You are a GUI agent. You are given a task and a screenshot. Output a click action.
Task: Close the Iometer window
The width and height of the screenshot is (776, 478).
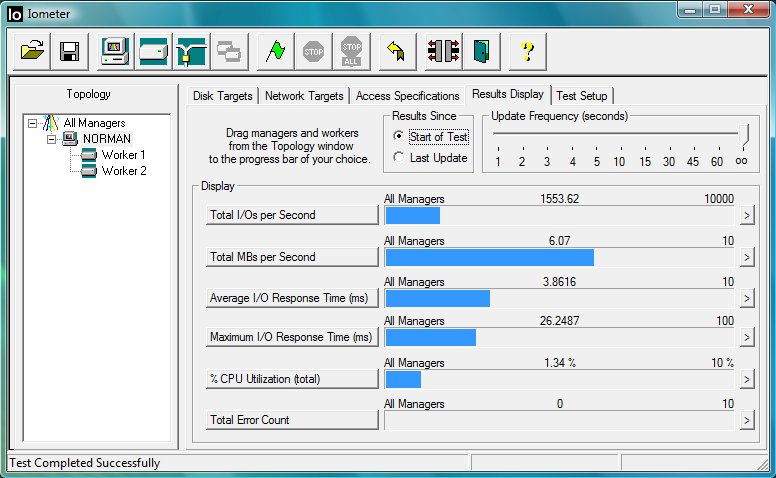pos(749,9)
